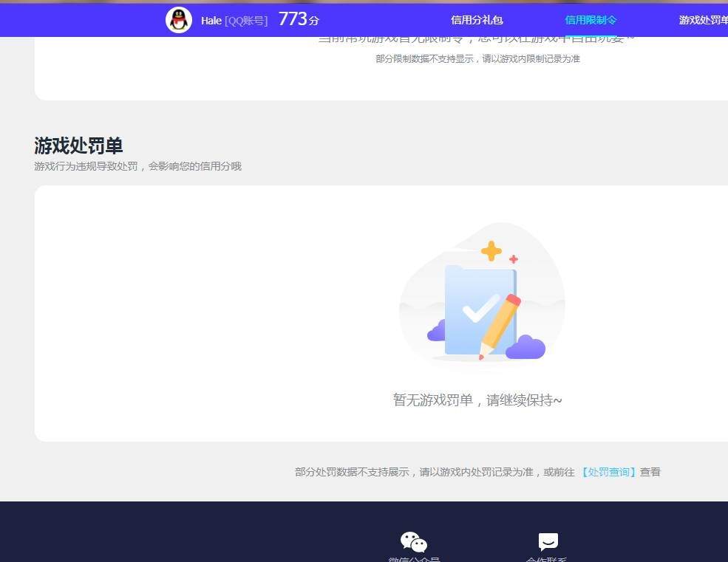The width and height of the screenshot is (728, 562).
Task: Switch to the 信用限制令 tab
Action: (x=591, y=20)
